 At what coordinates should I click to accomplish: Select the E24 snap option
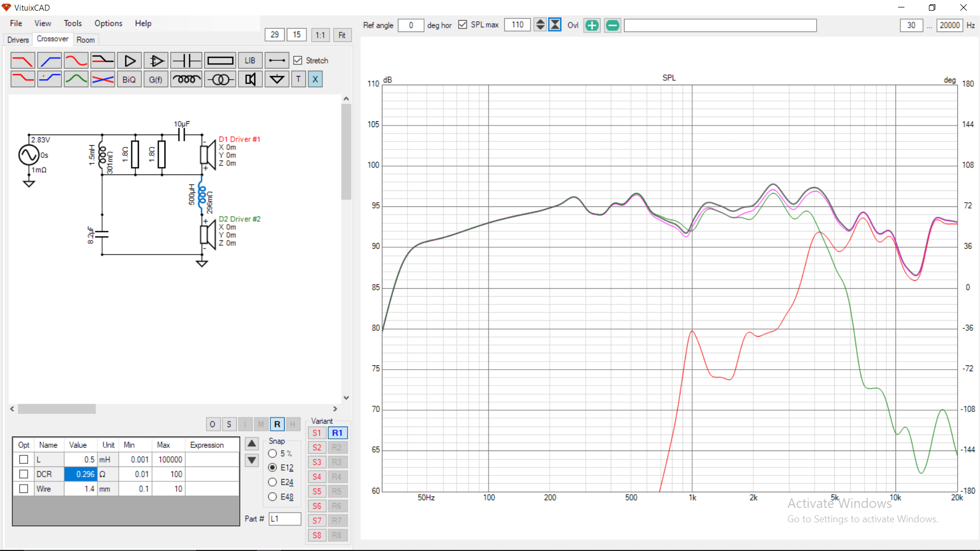(272, 482)
